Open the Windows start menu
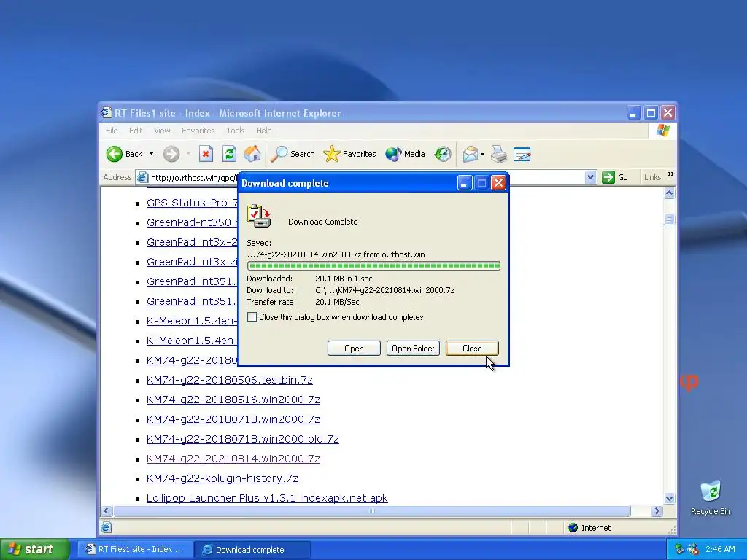The image size is (747, 560). [34, 549]
